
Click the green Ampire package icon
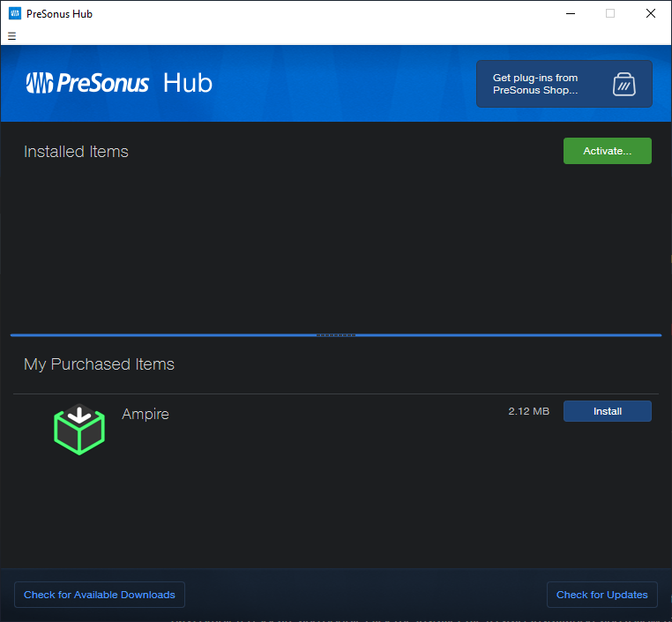tap(79, 429)
